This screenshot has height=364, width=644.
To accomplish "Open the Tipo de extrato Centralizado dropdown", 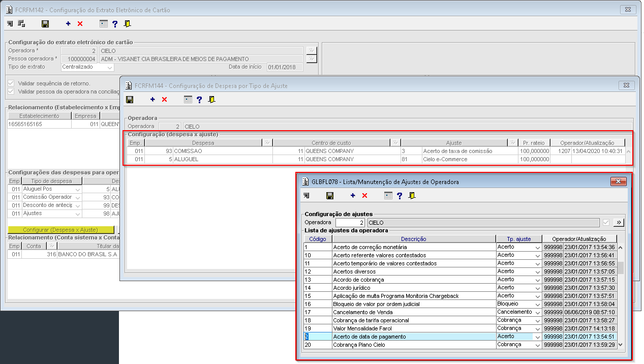I will pos(110,67).
